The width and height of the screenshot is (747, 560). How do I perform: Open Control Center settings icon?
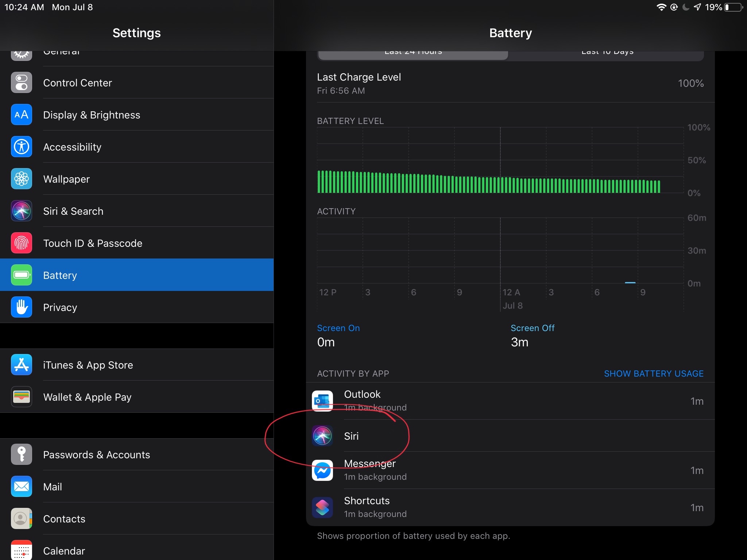22,83
